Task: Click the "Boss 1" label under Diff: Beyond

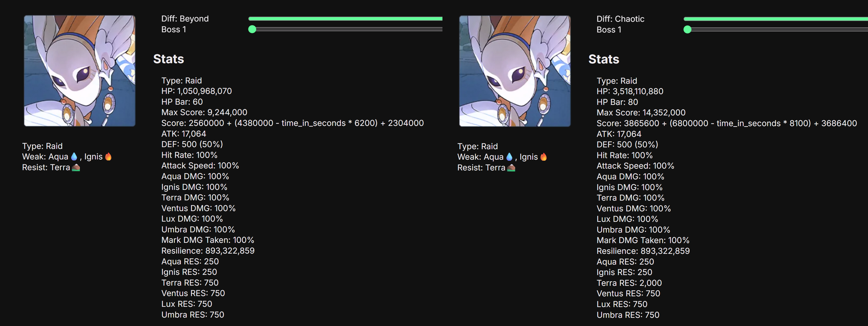Action: tap(174, 29)
